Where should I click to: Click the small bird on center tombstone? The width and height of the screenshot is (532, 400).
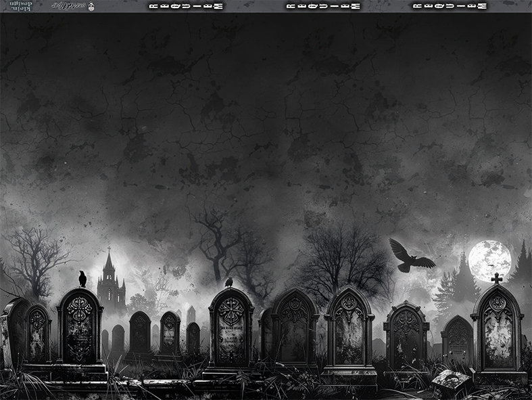tap(229, 282)
